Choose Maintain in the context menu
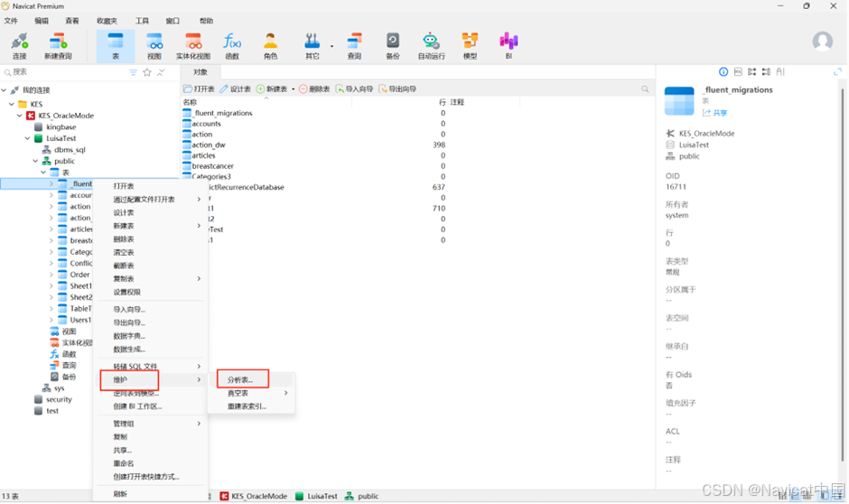This screenshot has height=504, width=849. tap(151, 379)
